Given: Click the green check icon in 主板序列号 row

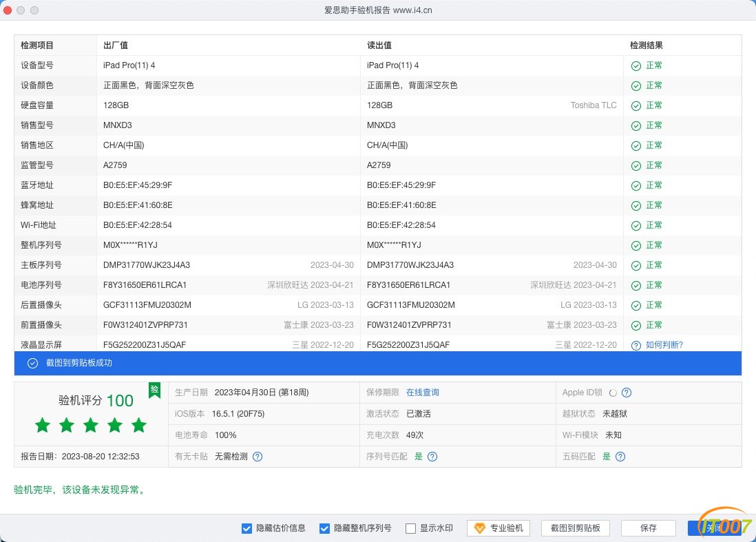Looking at the screenshot, I should tap(636, 266).
